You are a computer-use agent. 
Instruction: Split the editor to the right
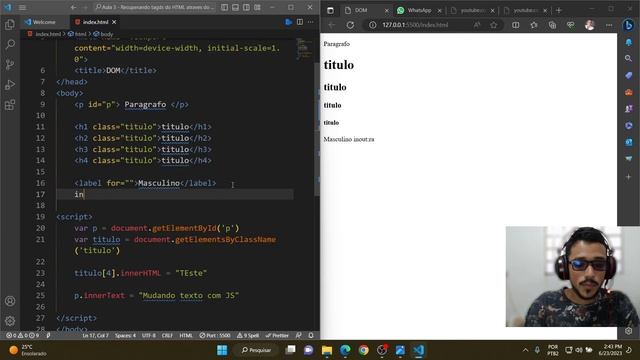point(300,22)
